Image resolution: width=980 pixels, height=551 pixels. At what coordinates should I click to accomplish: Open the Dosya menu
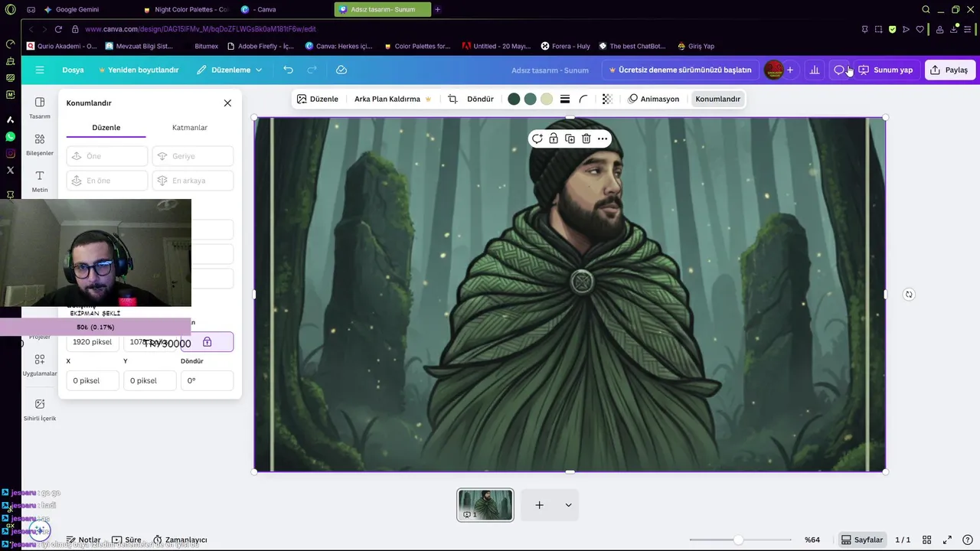tap(73, 70)
